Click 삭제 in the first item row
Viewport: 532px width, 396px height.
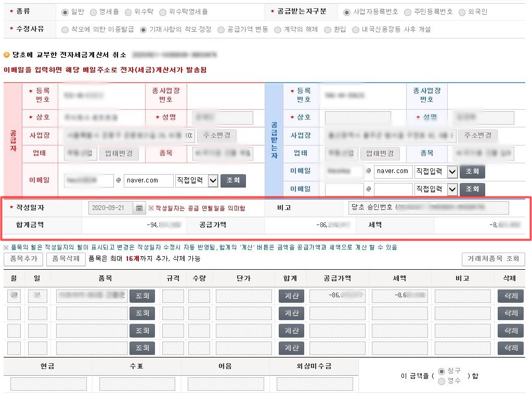pyautogui.click(x=511, y=296)
